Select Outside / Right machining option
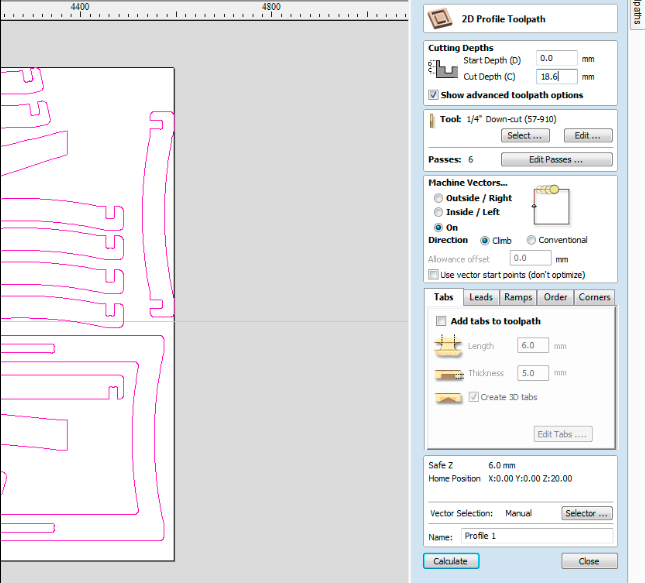The image size is (645, 583). click(439, 198)
